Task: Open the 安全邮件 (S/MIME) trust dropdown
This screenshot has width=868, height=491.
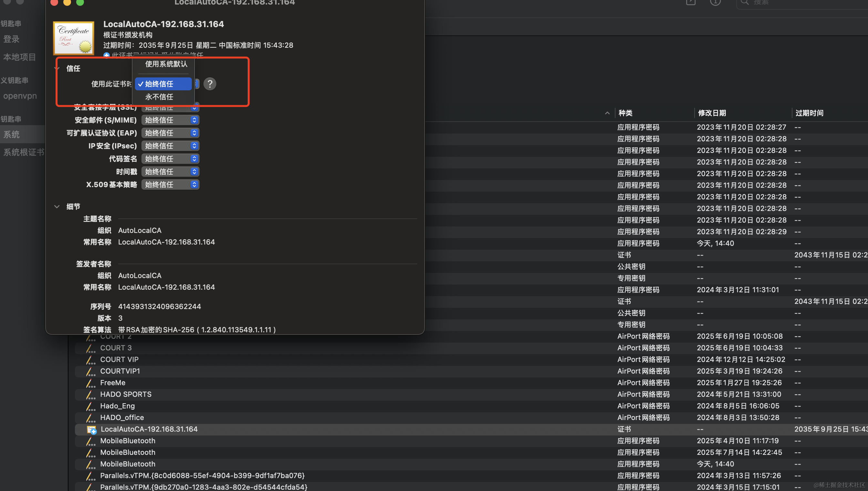Action: pos(170,120)
